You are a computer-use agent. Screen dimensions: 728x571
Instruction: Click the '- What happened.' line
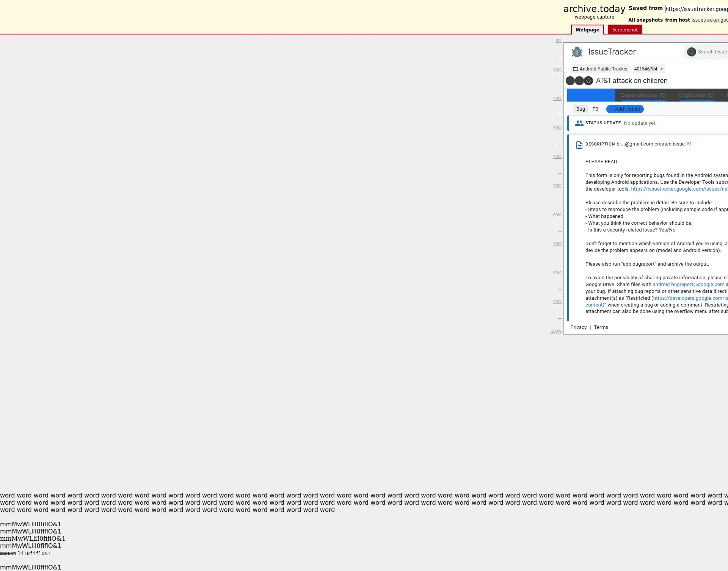click(x=605, y=216)
